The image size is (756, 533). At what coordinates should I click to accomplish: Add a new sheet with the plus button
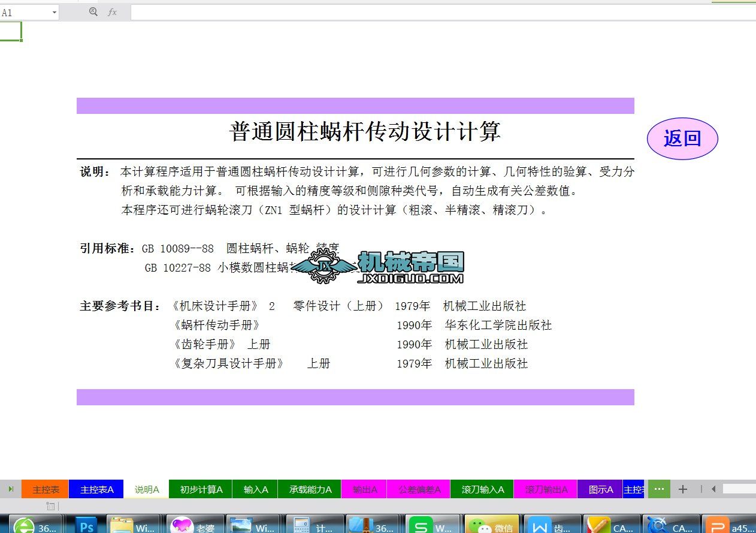coord(682,489)
